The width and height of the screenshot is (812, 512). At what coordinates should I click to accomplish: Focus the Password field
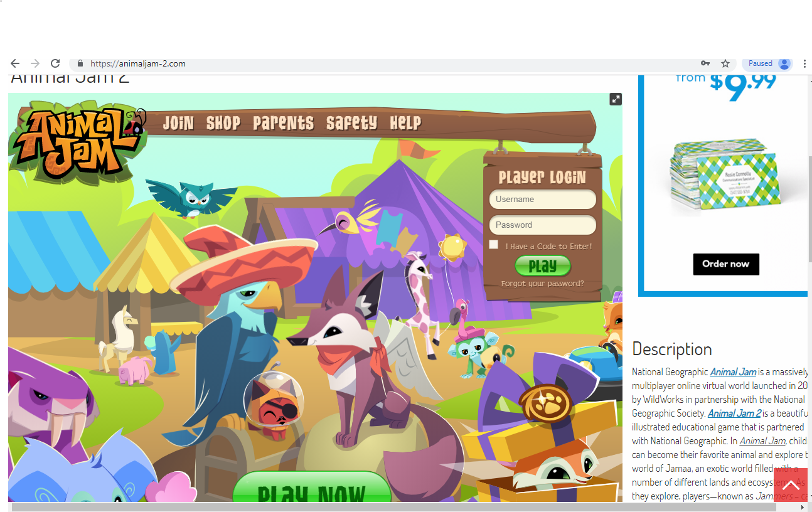coord(543,225)
